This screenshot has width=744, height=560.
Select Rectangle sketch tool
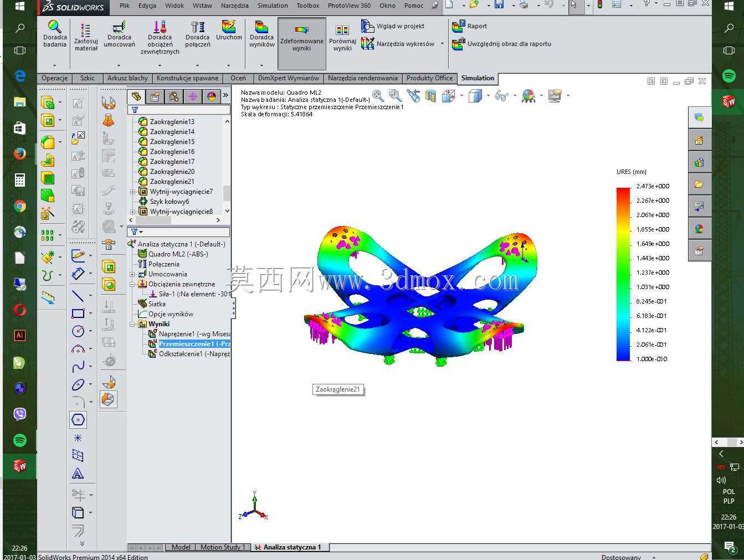[78, 313]
